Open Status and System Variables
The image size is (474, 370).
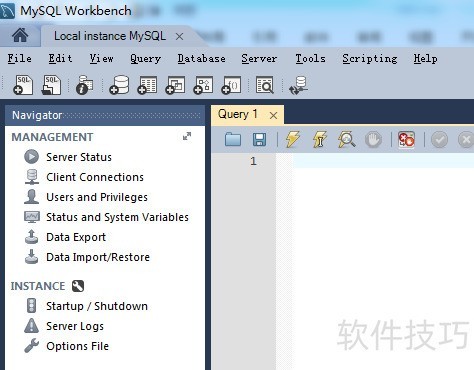point(117,217)
